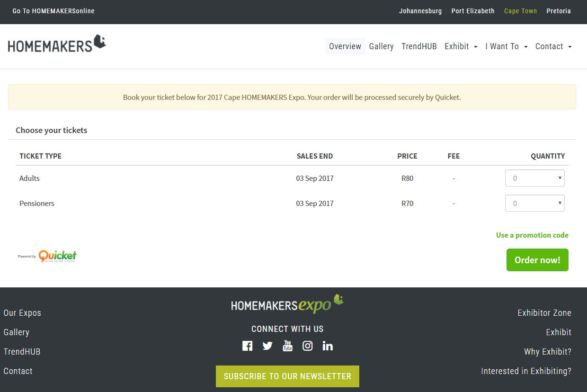Viewport: 587px width, 392px height.
Task: Open Gallery footer link
Action: pos(17,332)
